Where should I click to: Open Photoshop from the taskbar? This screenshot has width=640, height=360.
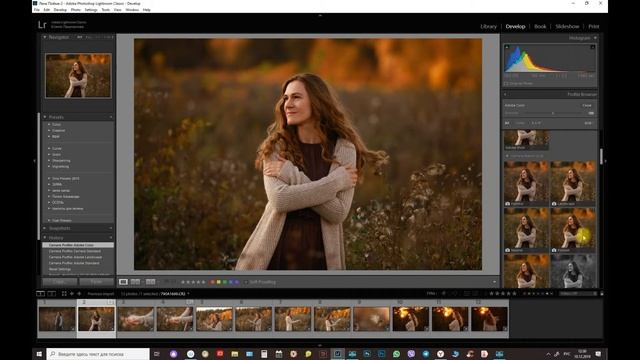[382, 354]
